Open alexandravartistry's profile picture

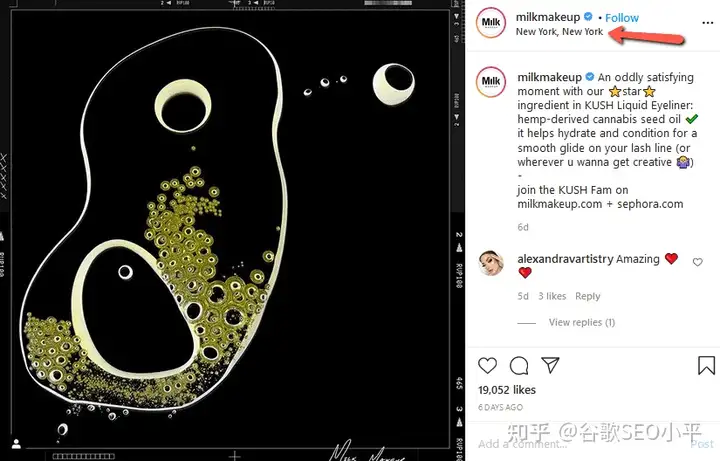(491, 263)
